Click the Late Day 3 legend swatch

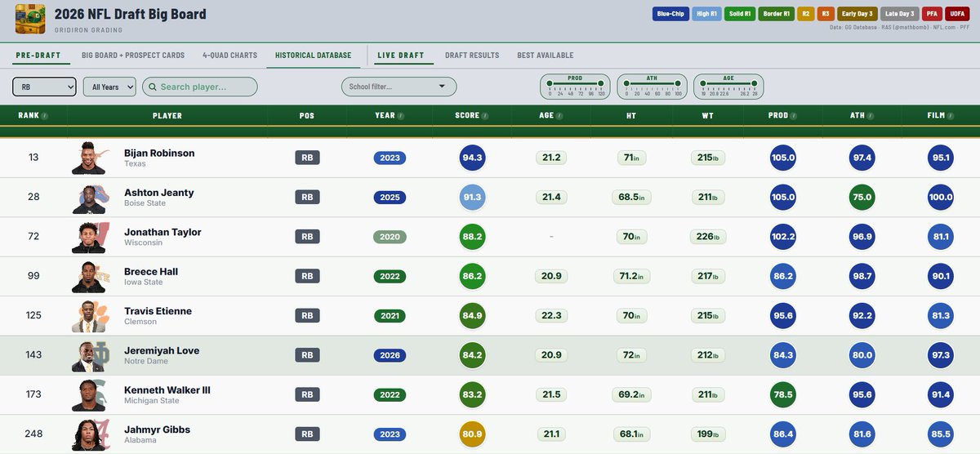[901, 14]
